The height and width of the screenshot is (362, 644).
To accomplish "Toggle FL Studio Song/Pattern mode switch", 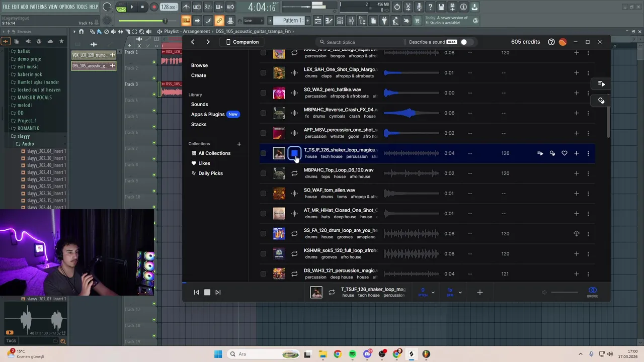I will (121, 7).
